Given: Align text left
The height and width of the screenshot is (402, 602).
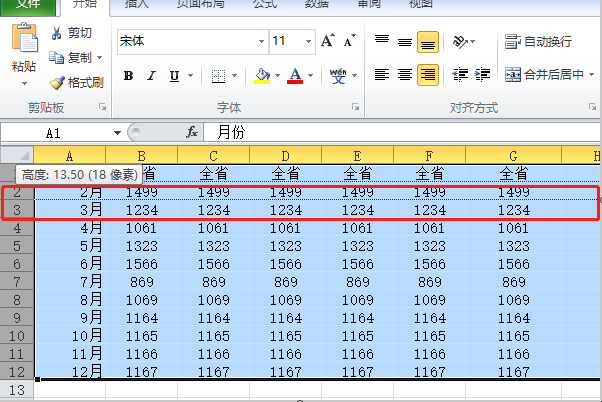Looking at the screenshot, I should tap(382, 74).
